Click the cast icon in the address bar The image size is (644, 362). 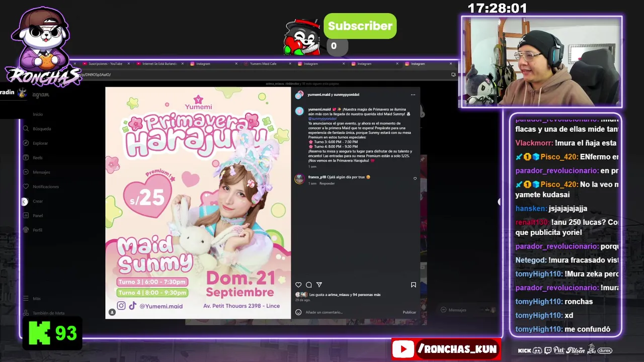tap(453, 74)
